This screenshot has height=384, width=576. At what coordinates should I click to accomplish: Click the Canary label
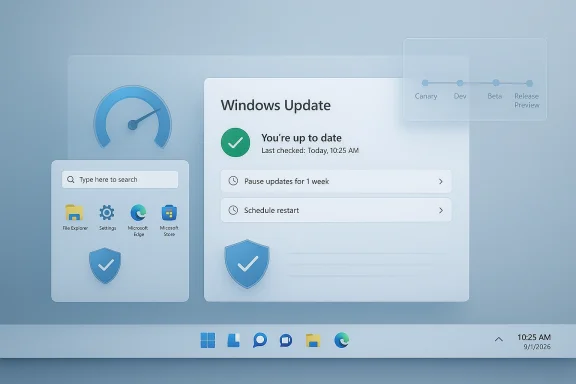pos(426,96)
